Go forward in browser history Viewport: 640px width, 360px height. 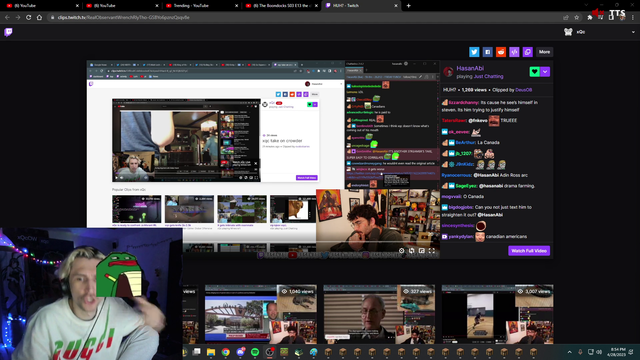pyautogui.click(x=18, y=18)
